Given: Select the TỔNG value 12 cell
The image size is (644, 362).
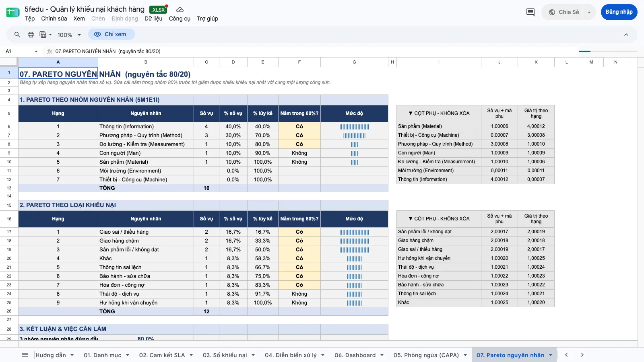Looking at the screenshot, I should (x=206, y=311).
